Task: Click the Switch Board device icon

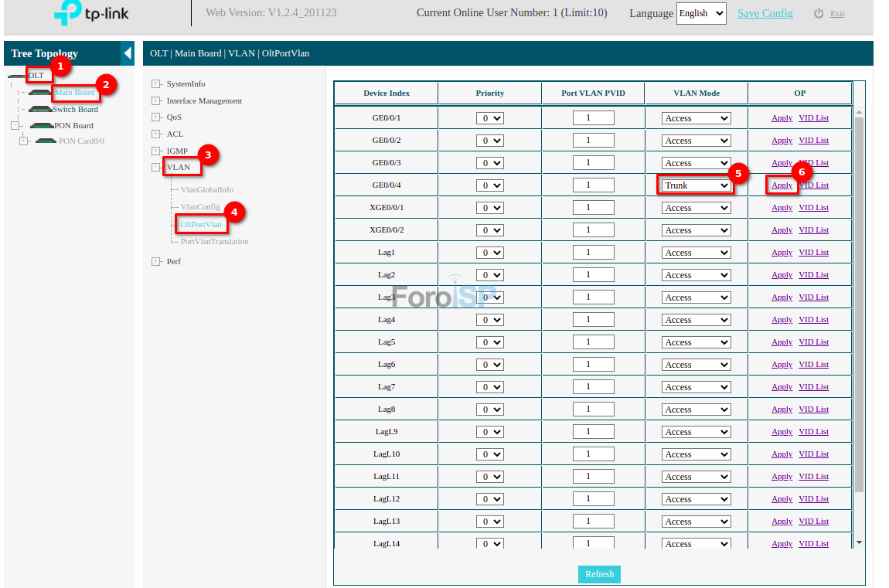Action: 40,110
